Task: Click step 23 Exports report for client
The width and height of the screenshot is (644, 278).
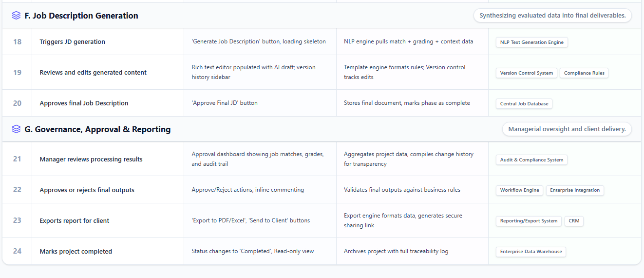Action: point(322,220)
